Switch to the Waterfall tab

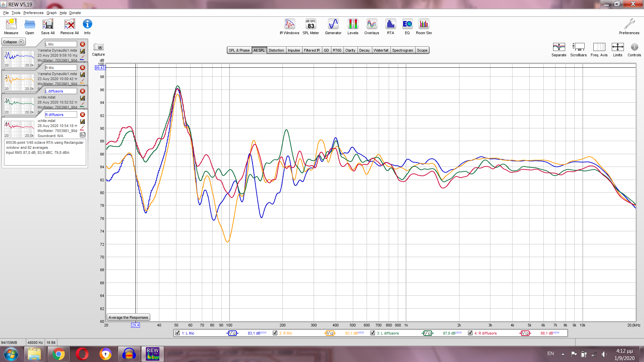coord(381,50)
